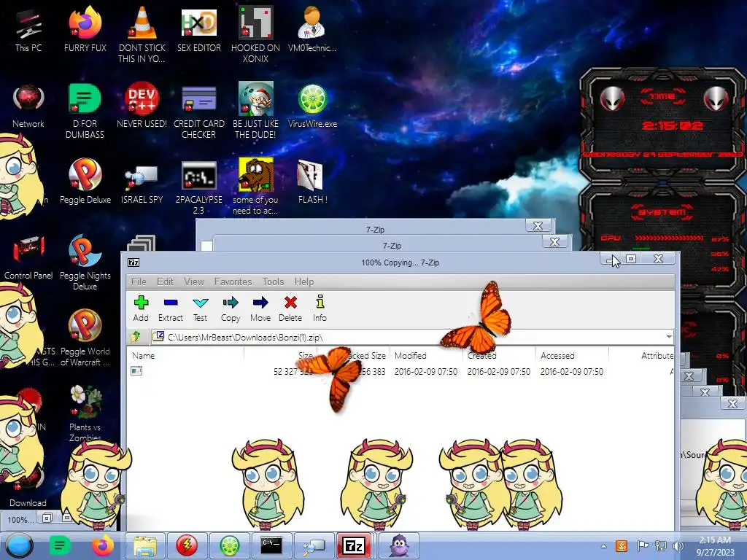Screen dimensions: 747x560
Task: Open the Help menu
Action: [304, 281]
